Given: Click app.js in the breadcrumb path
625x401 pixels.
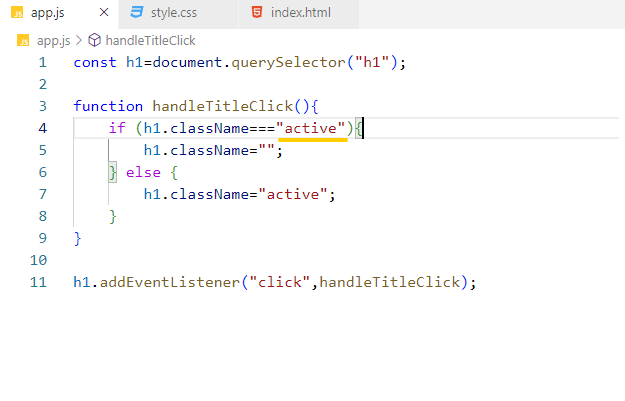Looking at the screenshot, I should point(53,41).
